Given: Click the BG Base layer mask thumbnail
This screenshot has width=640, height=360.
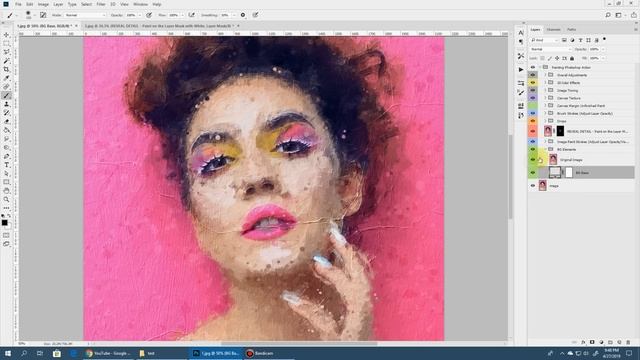Looking at the screenshot, I should 569,173.
